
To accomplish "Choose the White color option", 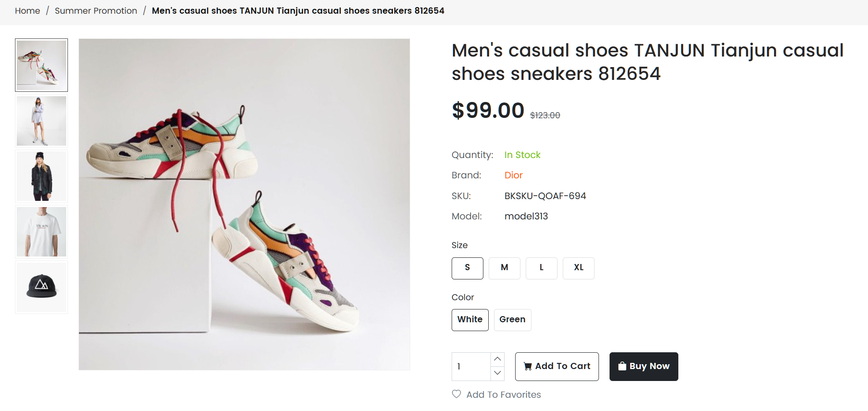I will click(470, 320).
